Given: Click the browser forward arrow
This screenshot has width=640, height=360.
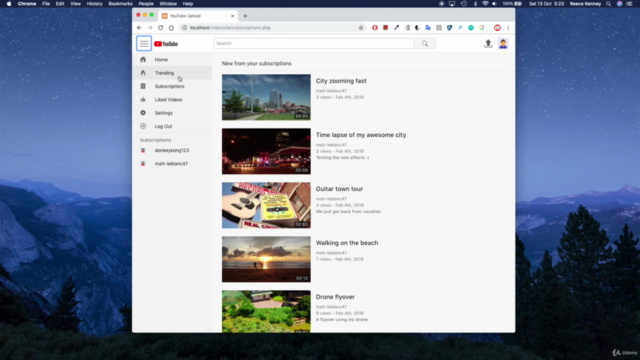Looking at the screenshot, I should point(150,28).
